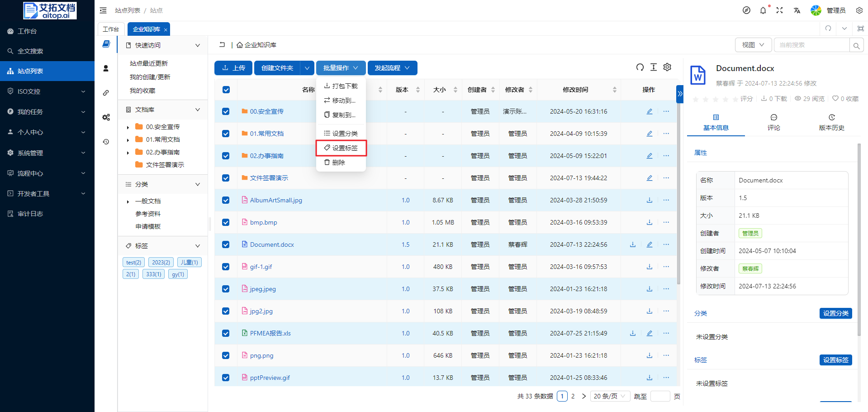Viewport: 868px width, 412px height.
Task: Click the 上传 upload button
Action: [x=233, y=68]
